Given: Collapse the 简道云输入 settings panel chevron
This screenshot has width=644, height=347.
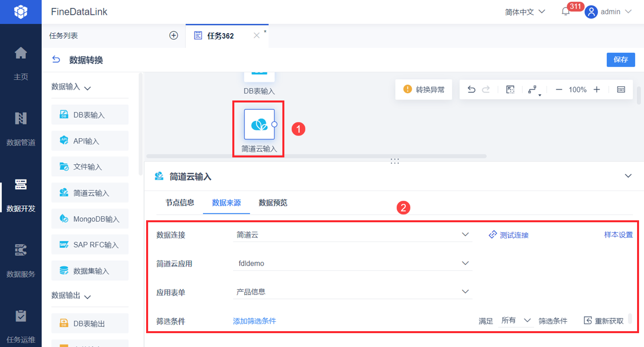Looking at the screenshot, I should (628, 176).
